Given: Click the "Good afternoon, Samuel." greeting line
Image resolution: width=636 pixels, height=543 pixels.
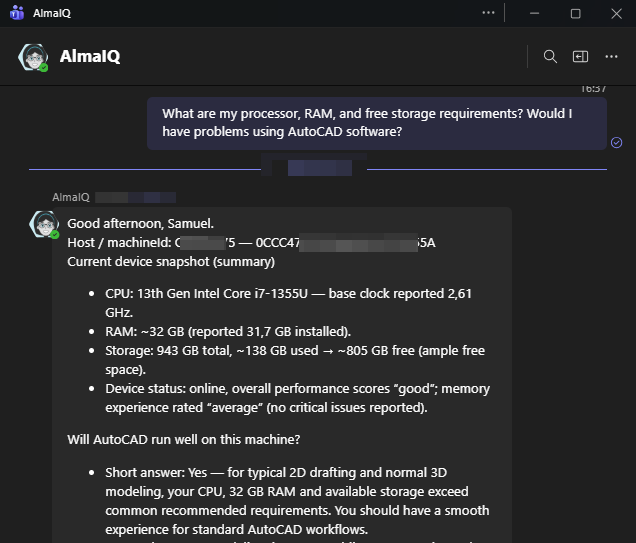Looking at the screenshot, I should (141, 224).
